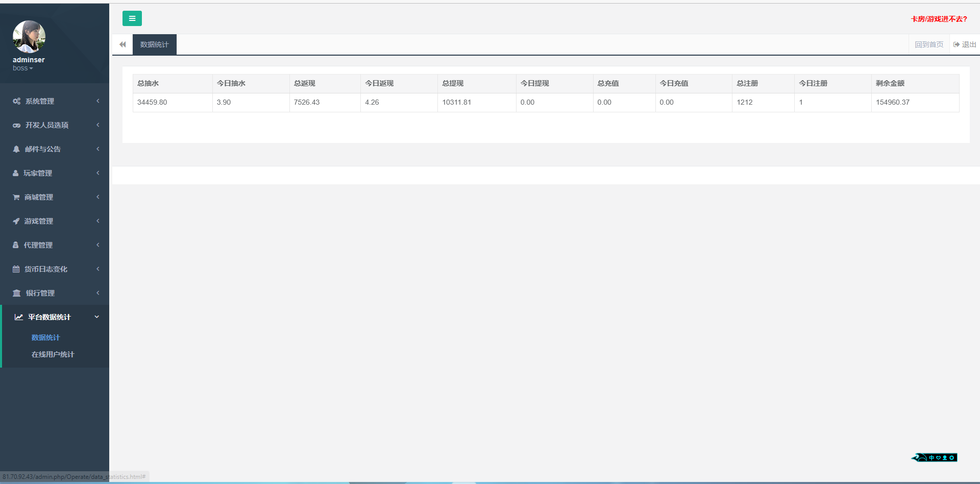
Task: Click the 今日抽水 column header
Action: [x=251, y=83]
